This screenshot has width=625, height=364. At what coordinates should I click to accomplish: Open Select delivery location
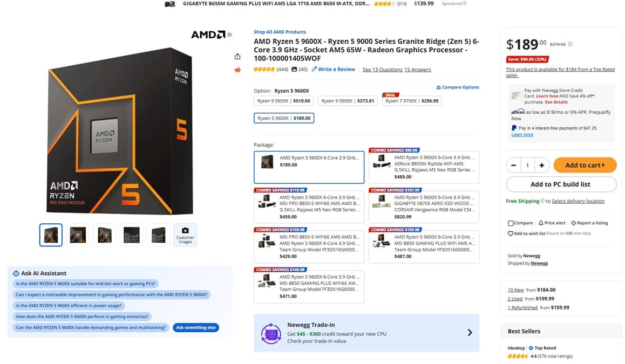[579, 200]
